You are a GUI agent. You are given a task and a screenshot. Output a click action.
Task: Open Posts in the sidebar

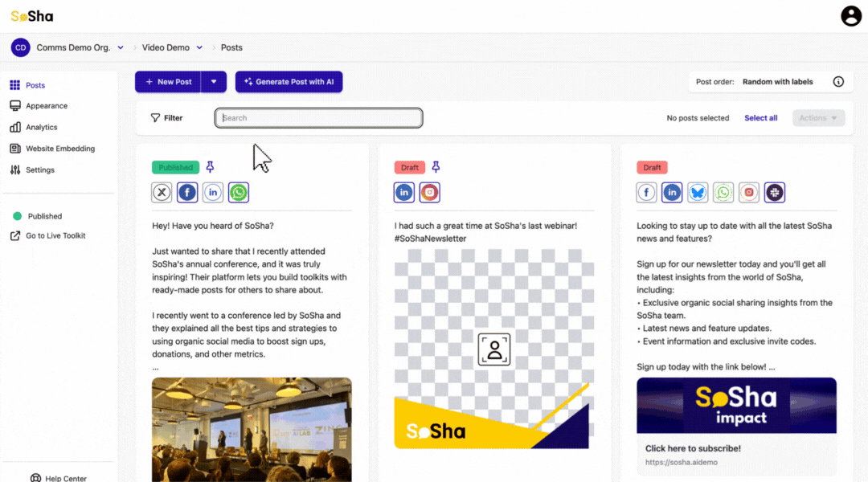tap(35, 85)
